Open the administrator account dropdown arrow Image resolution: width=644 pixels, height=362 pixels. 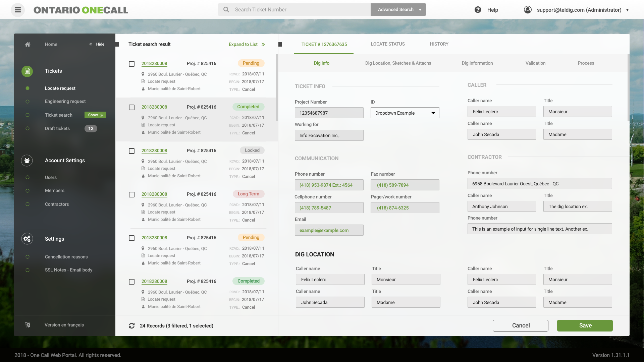[627, 10]
